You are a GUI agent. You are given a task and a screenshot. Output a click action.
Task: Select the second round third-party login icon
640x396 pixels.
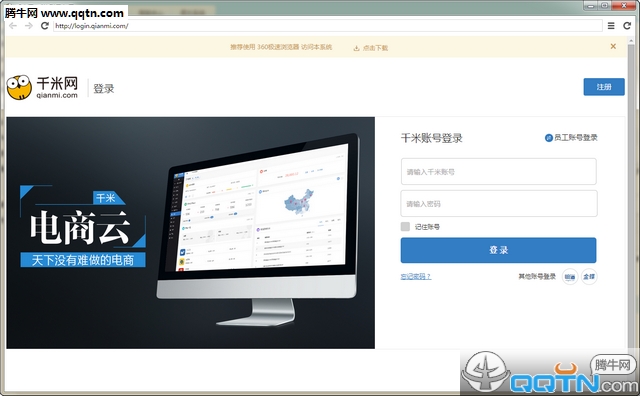coord(589,277)
